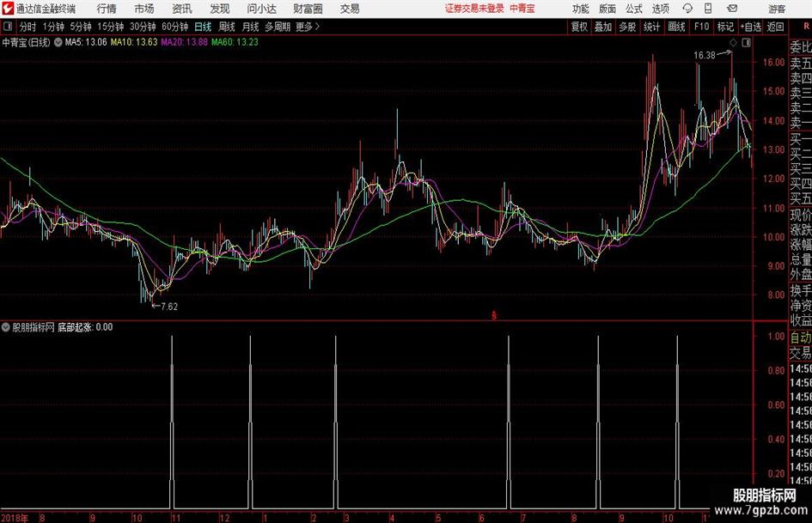Toggle the side panel icon at chart top-right

[746, 42]
